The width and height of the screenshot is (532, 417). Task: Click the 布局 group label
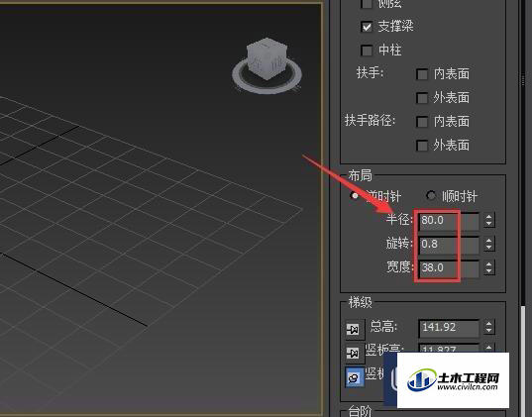(x=360, y=175)
